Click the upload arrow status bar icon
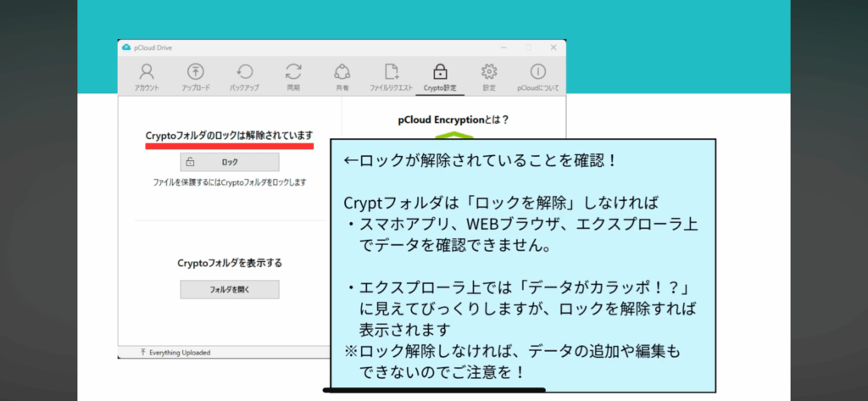 (142, 353)
